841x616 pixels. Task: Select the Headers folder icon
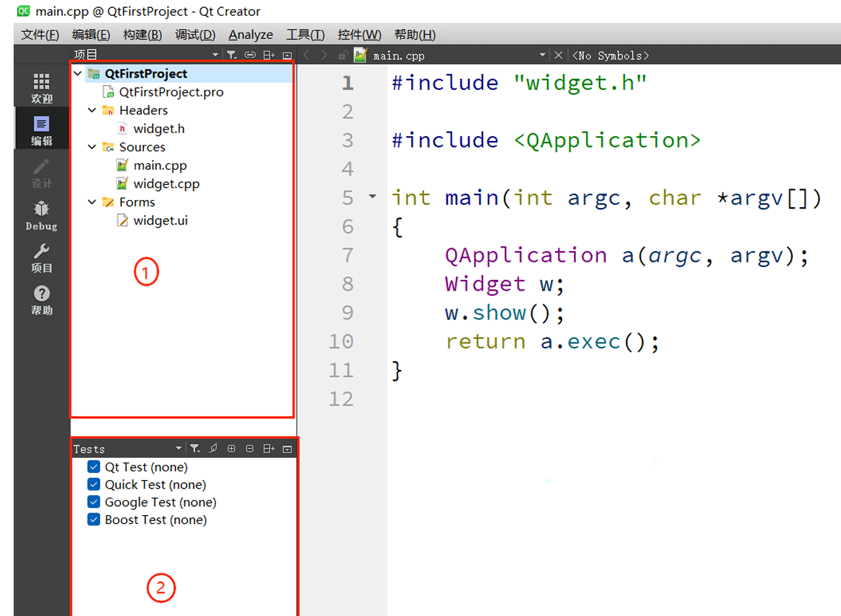pos(108,110)
